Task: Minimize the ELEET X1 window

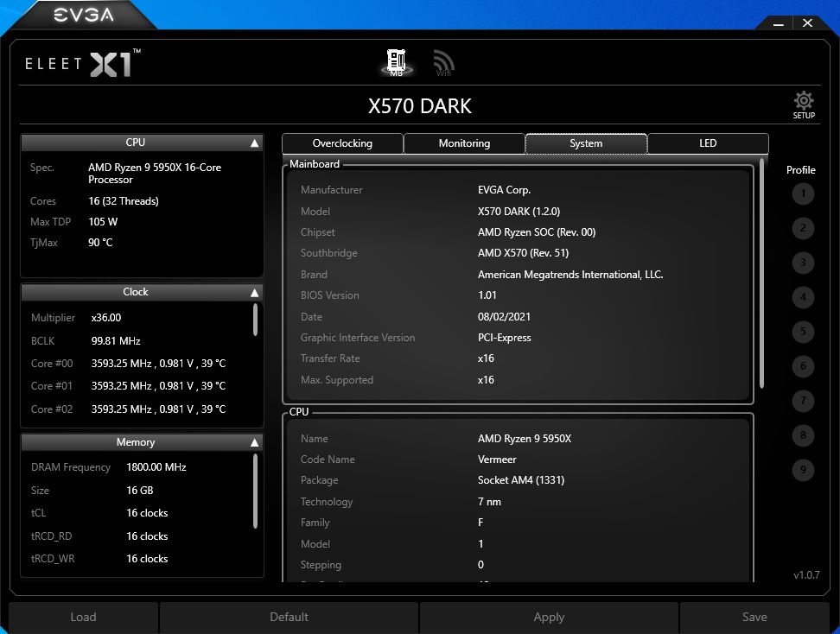Action: pos(779,23)
